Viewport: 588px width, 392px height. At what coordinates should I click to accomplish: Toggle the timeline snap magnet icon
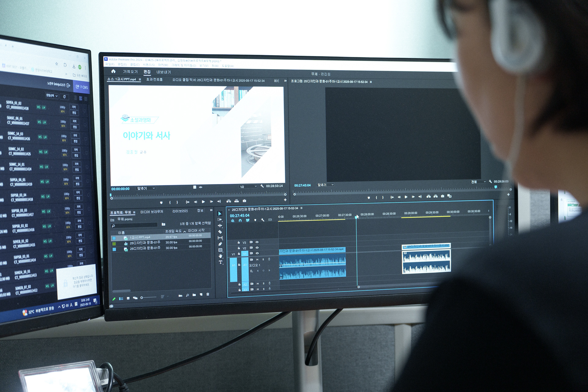point(240,220)
